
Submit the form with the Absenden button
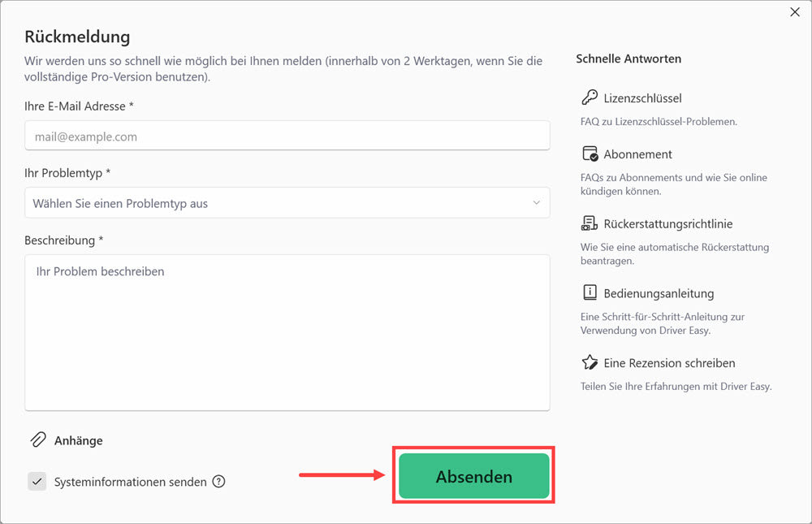pyautogui.click(x=474, y=476)
